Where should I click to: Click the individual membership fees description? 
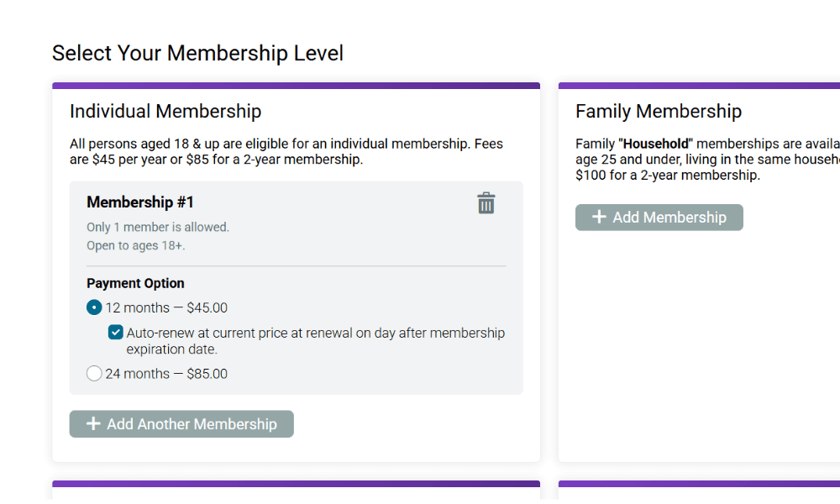click(286, 151)
